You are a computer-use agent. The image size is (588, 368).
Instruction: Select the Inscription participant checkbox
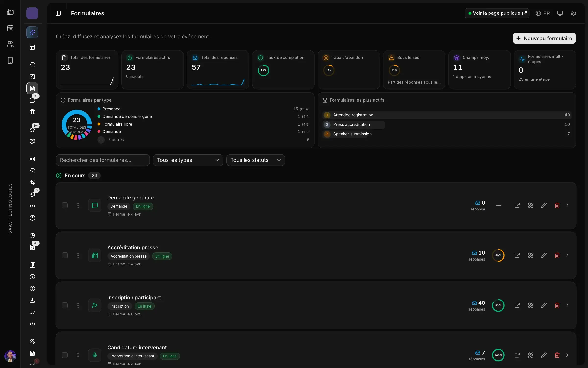click(65, 305)
